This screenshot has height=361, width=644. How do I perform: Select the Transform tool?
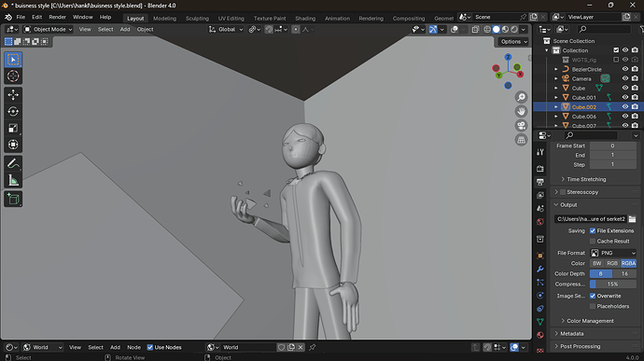[x=13, y=145]
